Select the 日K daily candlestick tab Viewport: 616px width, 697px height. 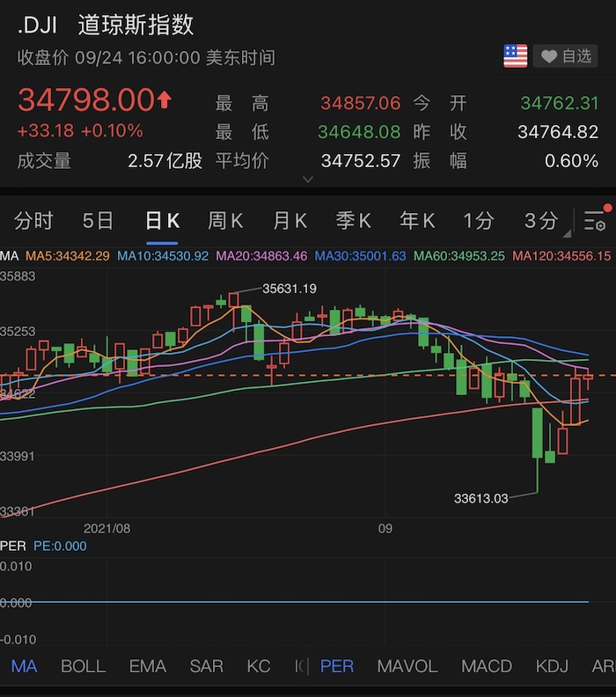[x=162, y=221]
